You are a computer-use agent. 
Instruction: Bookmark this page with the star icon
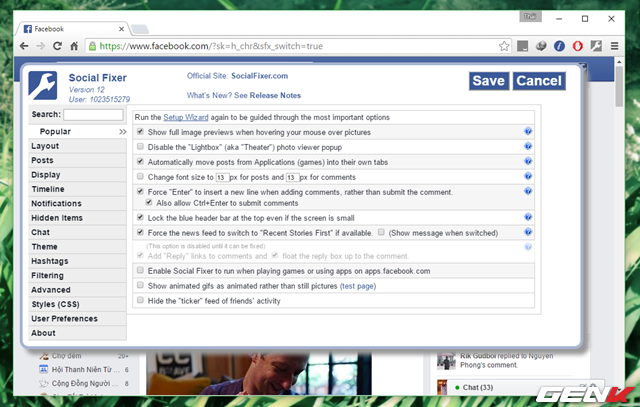[x=504, y=46]
